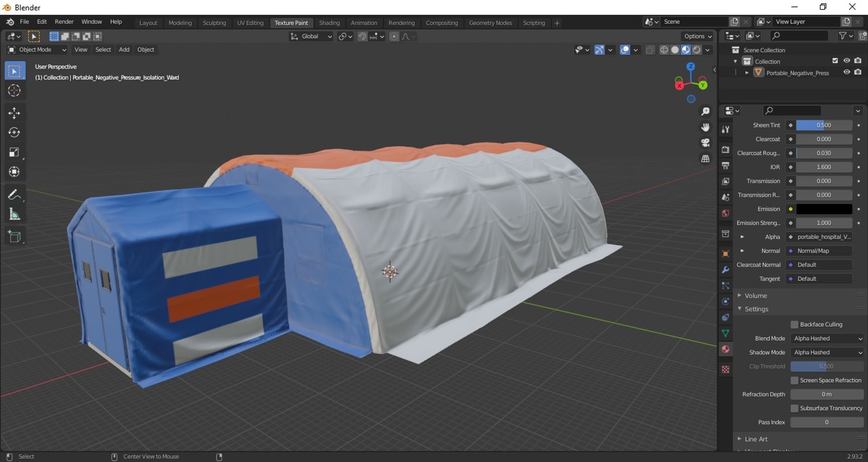868x462 pixels.
Task: Select the Transform tool
Action: pyautogui.click(x=14, y=172)
